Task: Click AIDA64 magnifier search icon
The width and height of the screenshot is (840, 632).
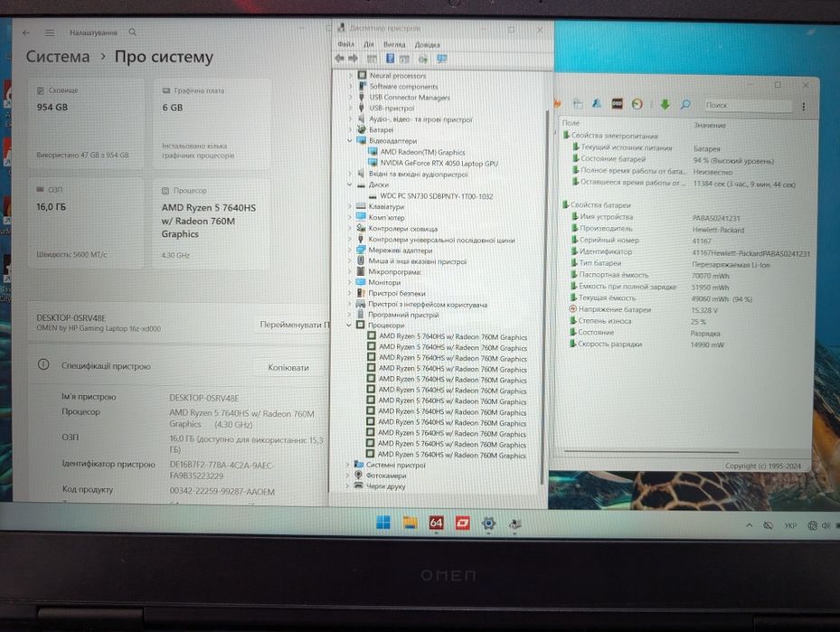Action: click(685, 105)
